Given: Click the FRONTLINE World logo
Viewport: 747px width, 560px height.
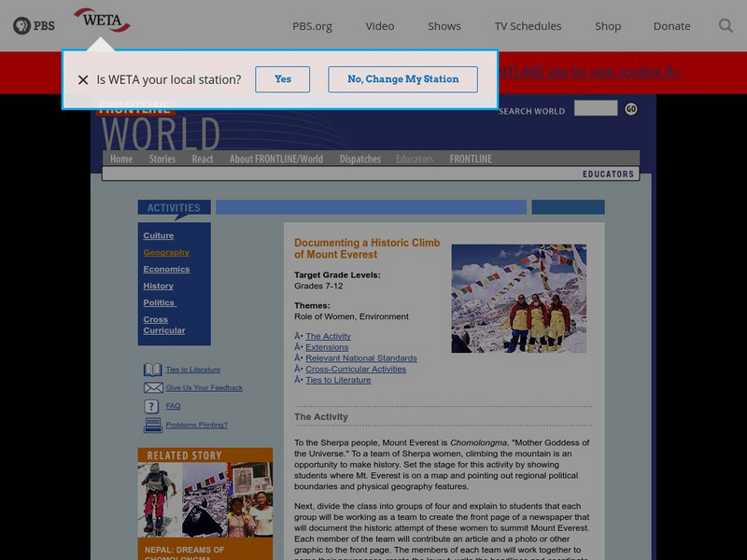Looking at the screenshot, I should [x=160, y=126].
